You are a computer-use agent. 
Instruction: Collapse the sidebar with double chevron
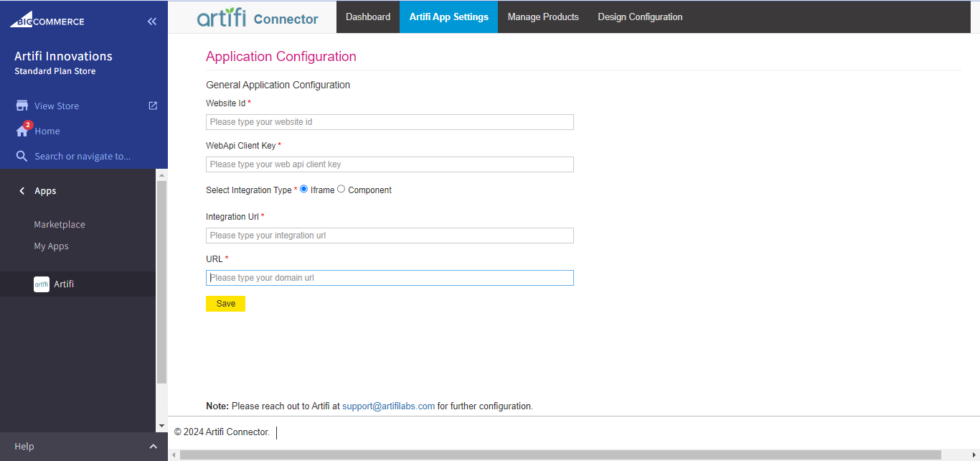(152, 22)
